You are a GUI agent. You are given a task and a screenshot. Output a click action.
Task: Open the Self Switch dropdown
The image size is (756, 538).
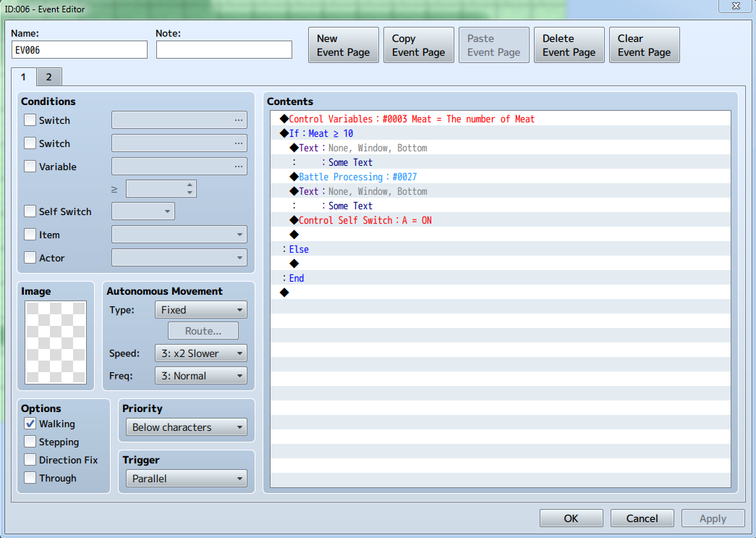[x=143, y=211]
